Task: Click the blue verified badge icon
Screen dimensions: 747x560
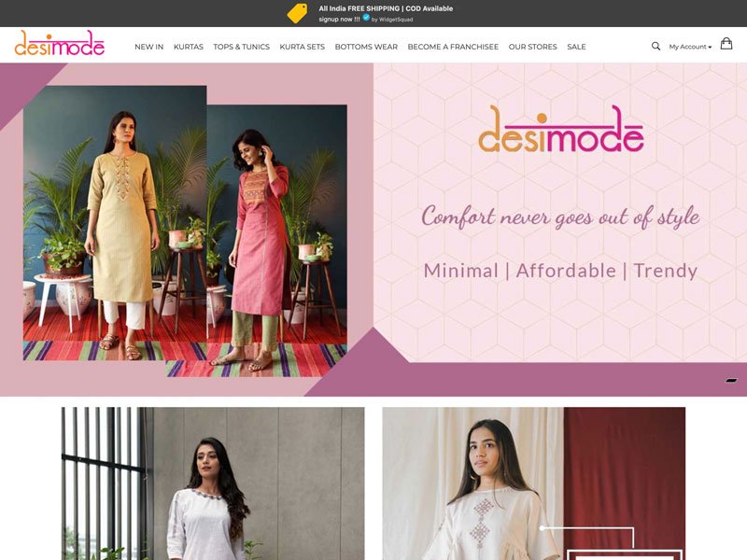Action: (x=366, y=18)
